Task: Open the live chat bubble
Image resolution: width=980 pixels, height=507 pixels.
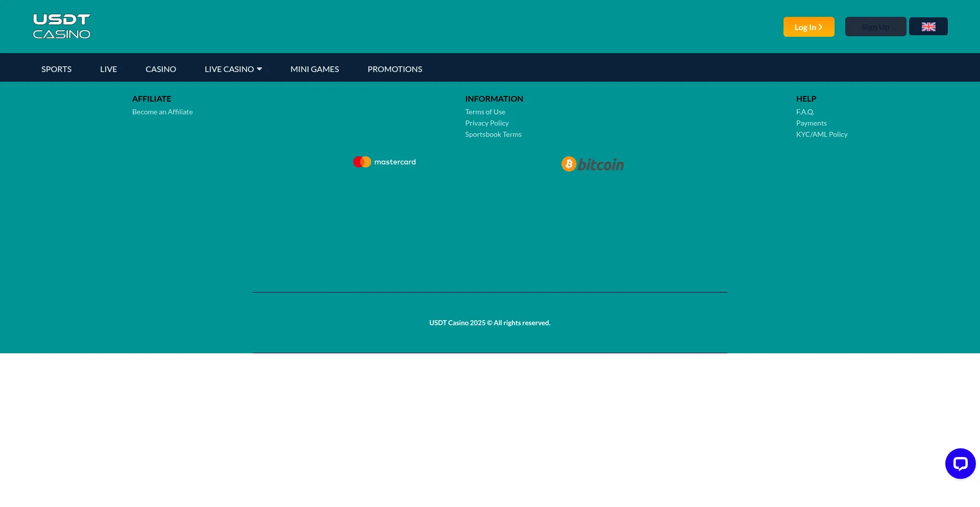Action: point(960,464)
